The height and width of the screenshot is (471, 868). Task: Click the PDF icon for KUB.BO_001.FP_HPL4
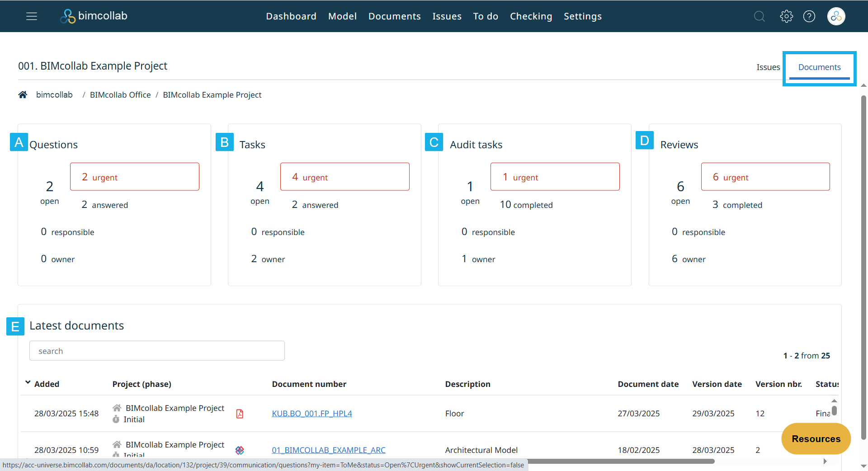pos(240,414)
